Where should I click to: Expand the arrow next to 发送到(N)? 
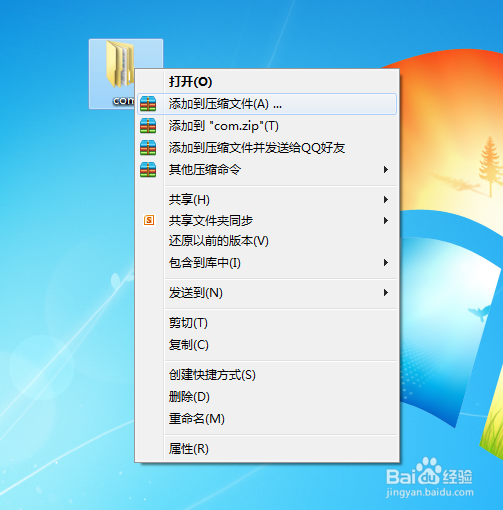coord(386,293)
